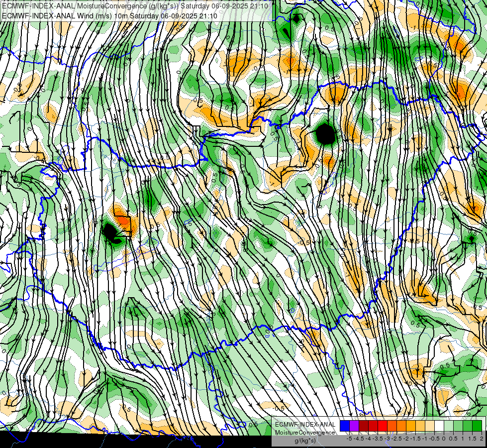Pick the bright red swatch between -3.5 and -3
This screenshot has width=487, height=448.
point(383,426)
